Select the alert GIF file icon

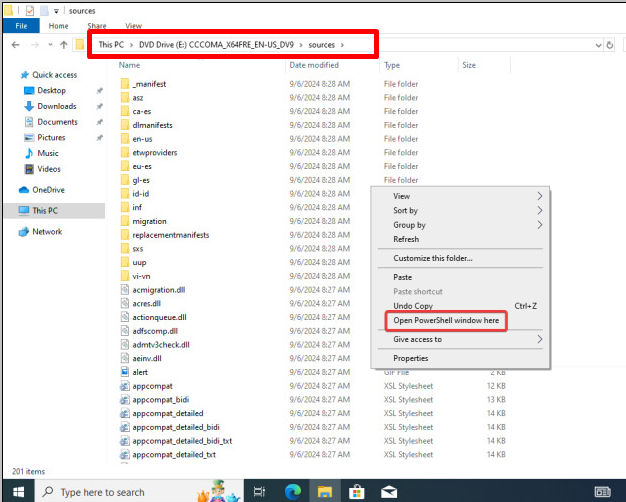(125, 372)
